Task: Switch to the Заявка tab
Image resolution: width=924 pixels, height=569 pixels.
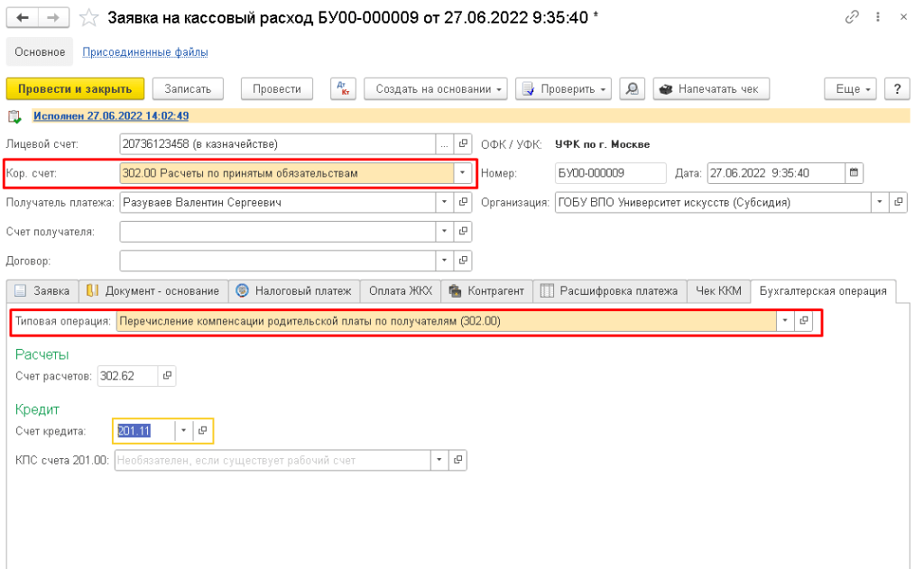Action: click(42, 291)
